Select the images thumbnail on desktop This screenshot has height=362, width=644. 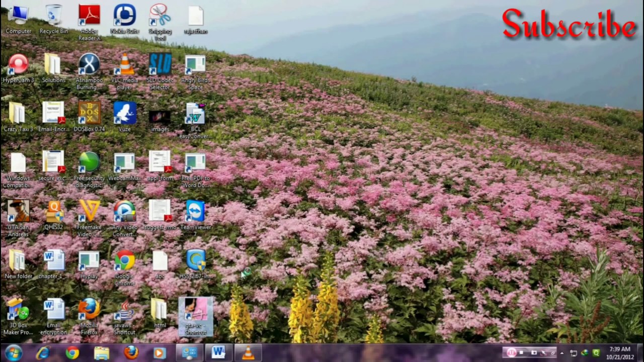point(160,121)
